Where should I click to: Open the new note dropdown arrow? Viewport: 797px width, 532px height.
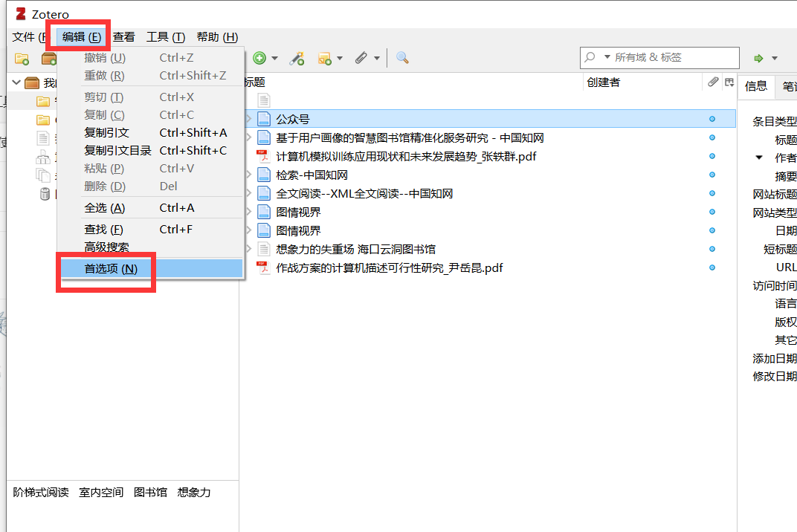340,58
